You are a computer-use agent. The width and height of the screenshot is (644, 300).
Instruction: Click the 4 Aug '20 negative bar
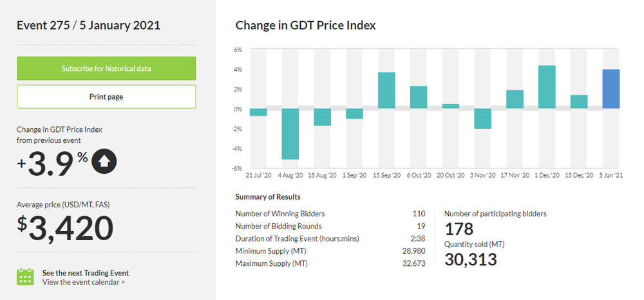(290, 133)
